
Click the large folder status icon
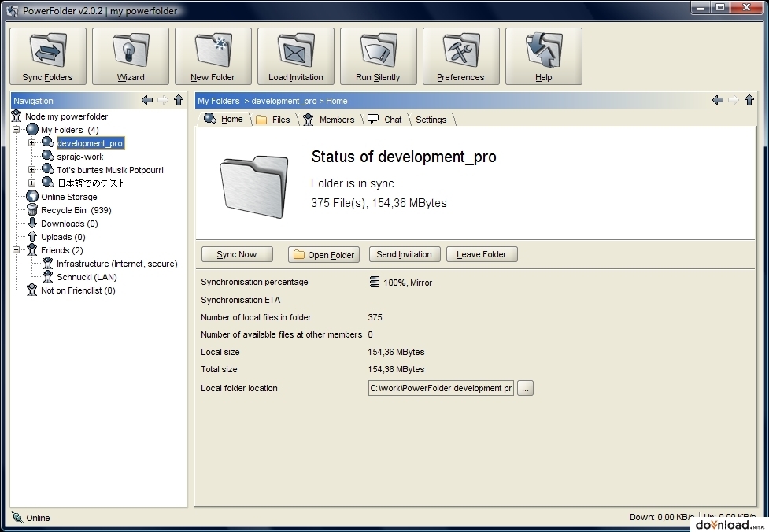pyautogui.click(x=253, y=186)
